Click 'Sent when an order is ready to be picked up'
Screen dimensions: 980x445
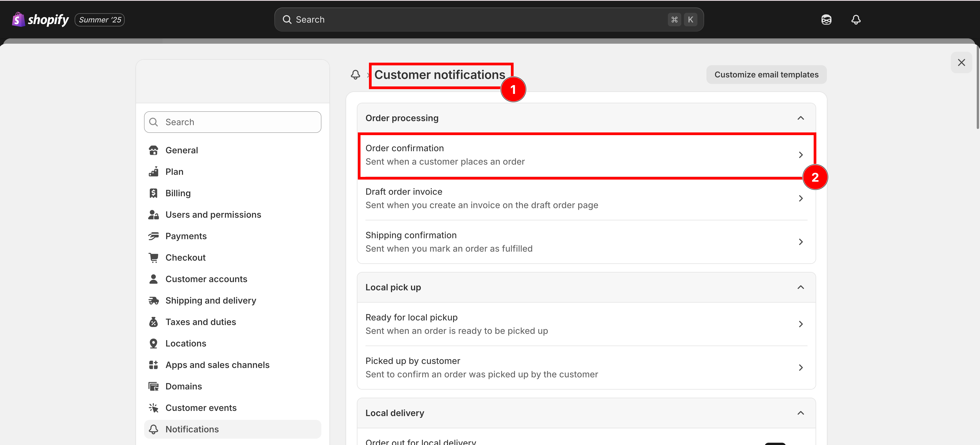pyautogui.click(x=457, y=331)
